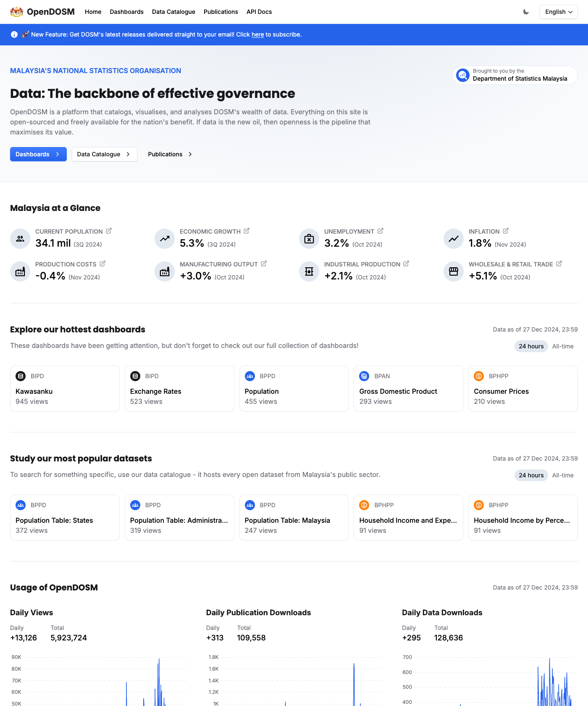
Task: Open Publications in top navigation
Action: pyautogui.click(x=220, y=12)
